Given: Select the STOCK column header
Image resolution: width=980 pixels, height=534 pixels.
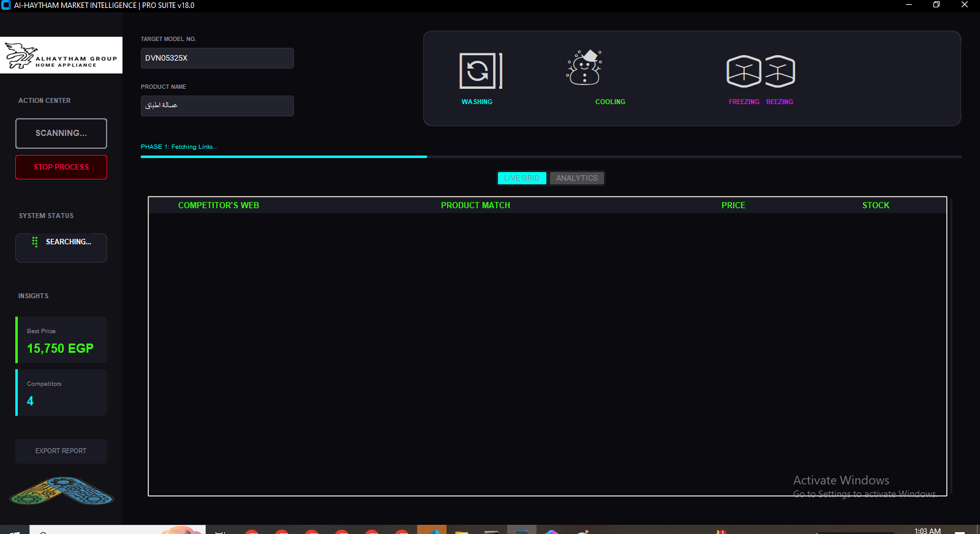Looking at the screenshot, I should [x=875, y=206].
